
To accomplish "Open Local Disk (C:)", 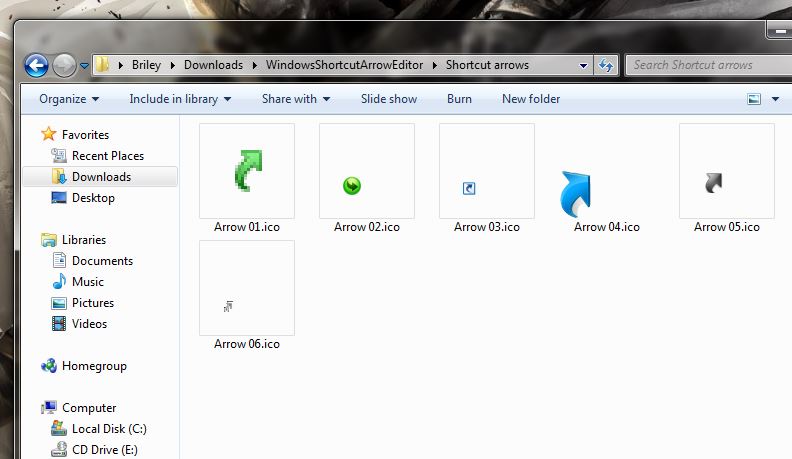I will tap(109, 429).
